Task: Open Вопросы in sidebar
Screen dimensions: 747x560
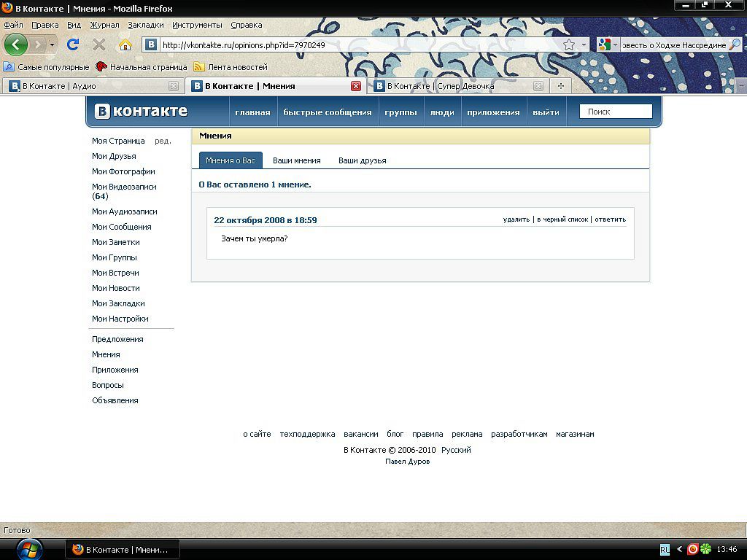Action: [108, 385]
